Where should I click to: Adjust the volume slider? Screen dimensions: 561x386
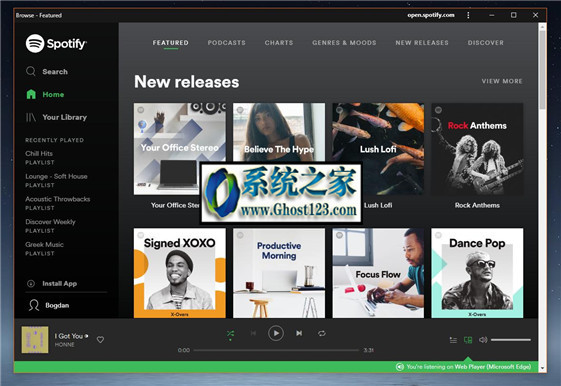tap(511, 340)
